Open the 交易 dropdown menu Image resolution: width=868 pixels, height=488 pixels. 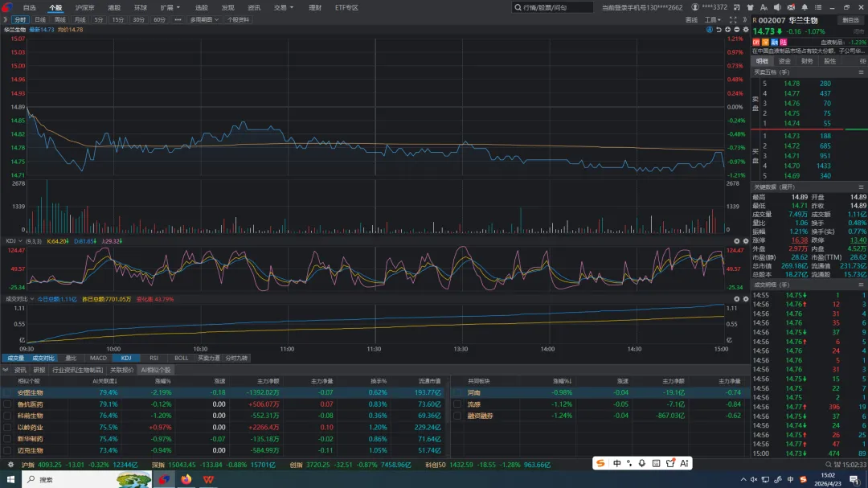pos(284,8)
